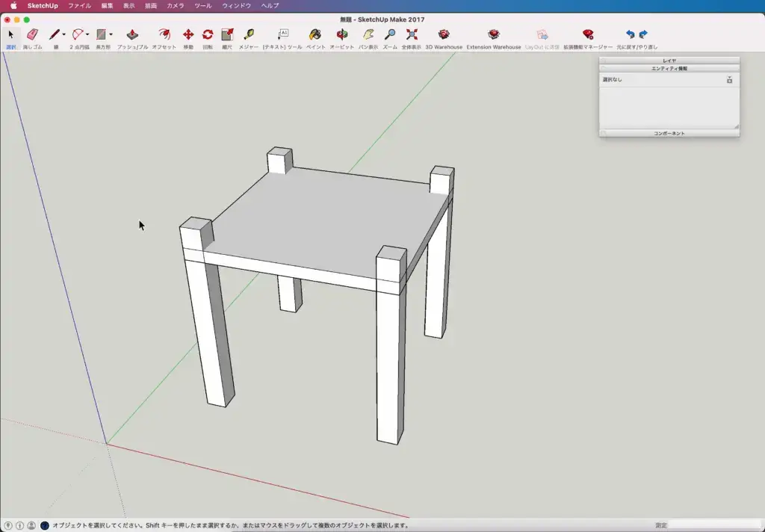The image size is (765, 532).
Task: Select the 長方形 rectangle tool
Action: 101,35
